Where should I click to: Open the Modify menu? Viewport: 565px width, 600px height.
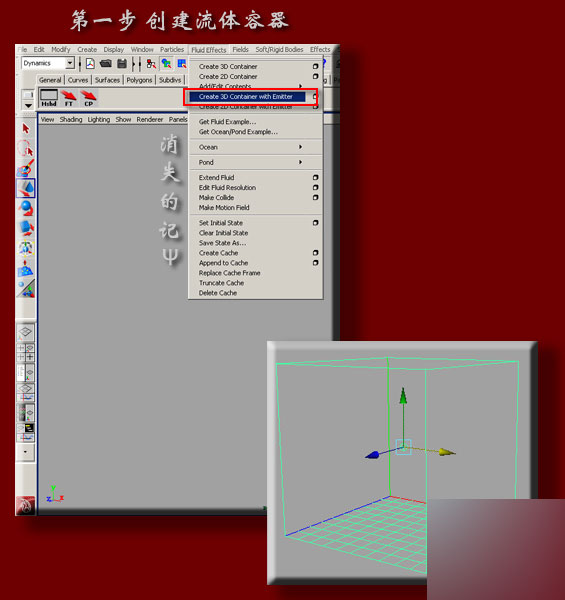pyautogui.click(x=61, y=50)
